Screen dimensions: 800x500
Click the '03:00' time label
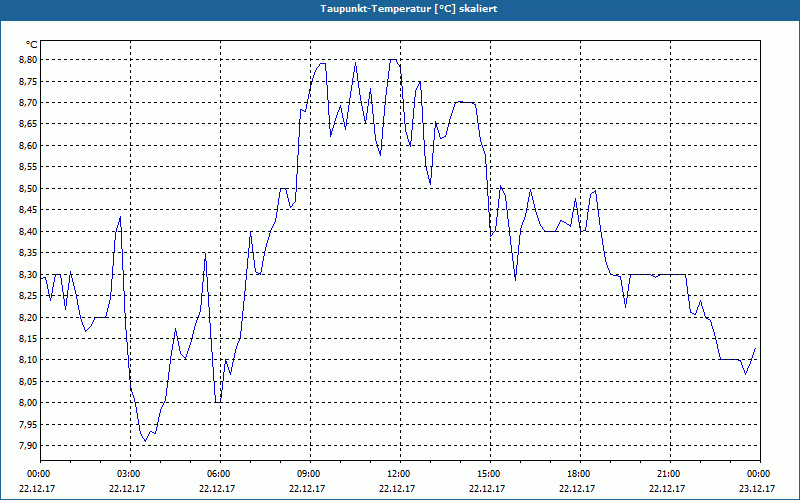pyautogui.click(x=130, y=474)
